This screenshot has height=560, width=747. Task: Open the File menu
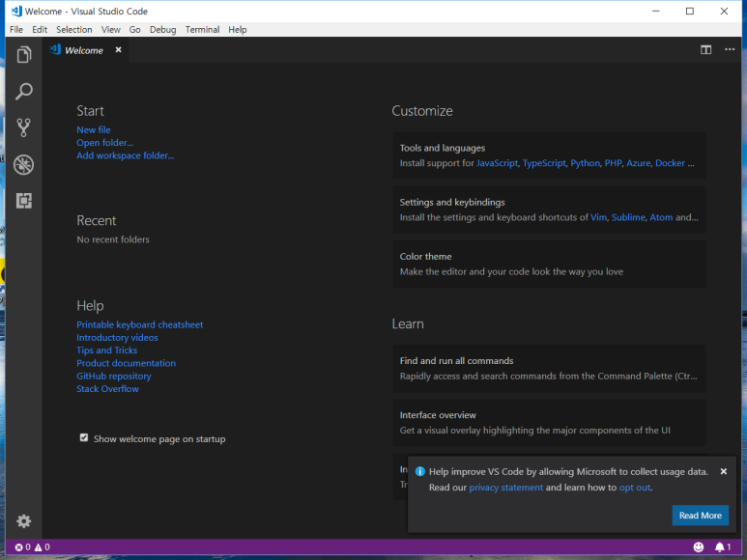16,30
